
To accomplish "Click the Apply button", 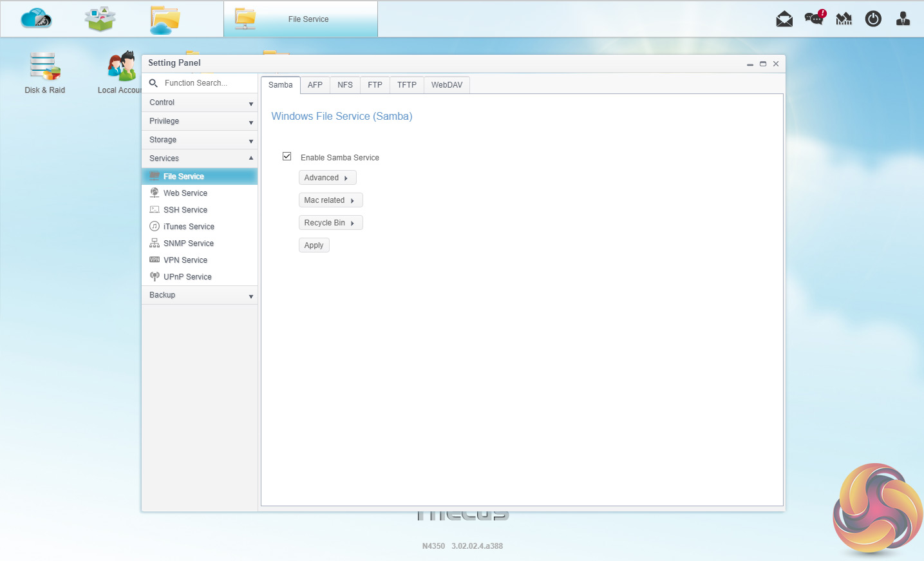I will point(314,245).
